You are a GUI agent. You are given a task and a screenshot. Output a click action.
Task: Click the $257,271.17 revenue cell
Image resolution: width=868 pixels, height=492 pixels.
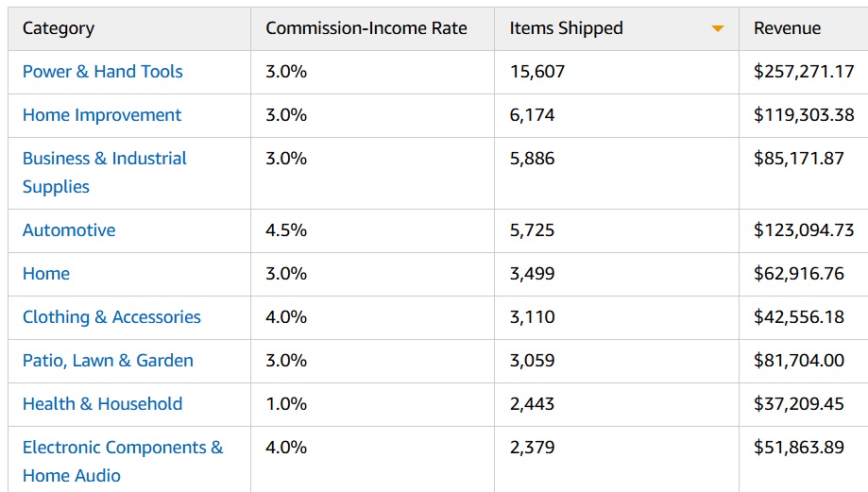[x=804, y=72]
